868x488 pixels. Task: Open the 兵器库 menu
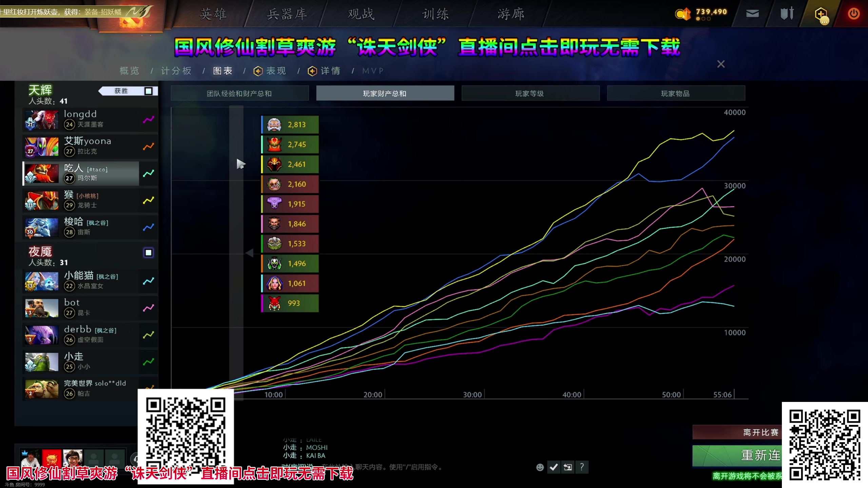[x=287, y=14]
